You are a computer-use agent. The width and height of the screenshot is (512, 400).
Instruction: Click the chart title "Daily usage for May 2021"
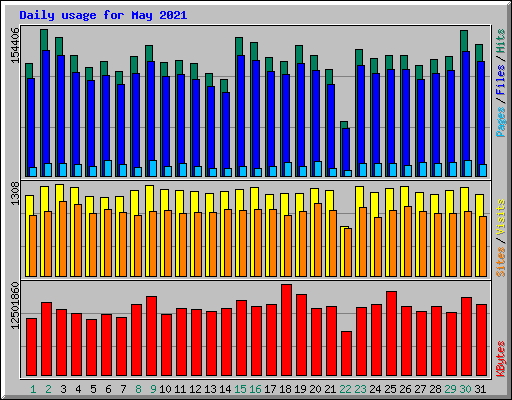pos(103,15)
